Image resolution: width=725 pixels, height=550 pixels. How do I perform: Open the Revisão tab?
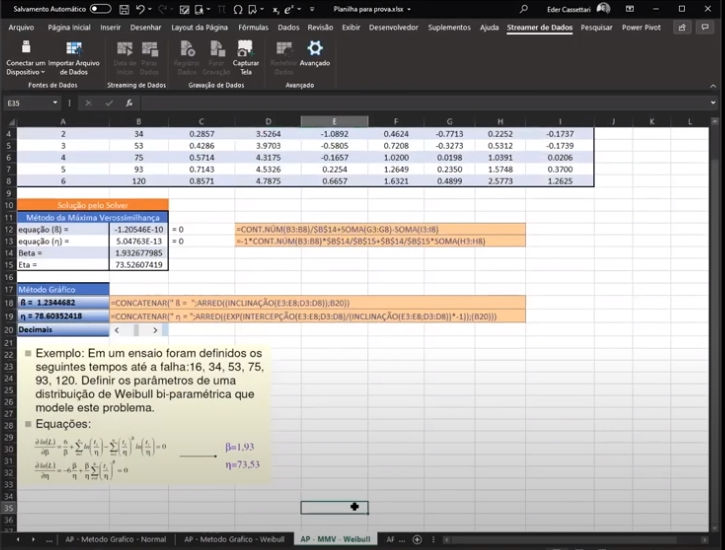pyautogui.click(x=320, y=27)
